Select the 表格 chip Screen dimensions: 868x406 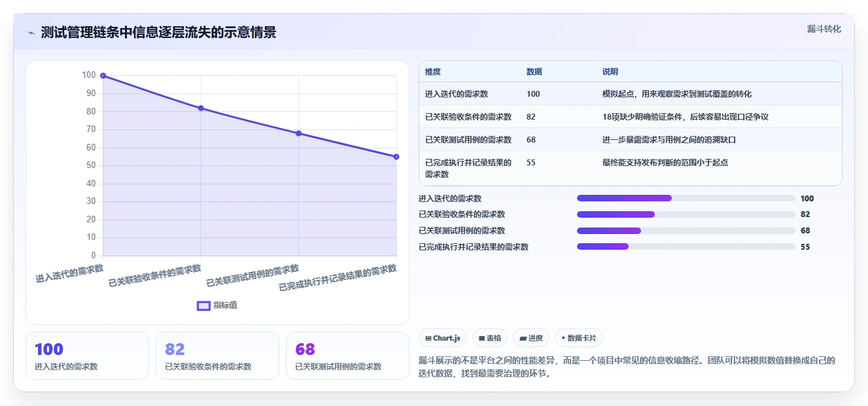pos(490,338)
